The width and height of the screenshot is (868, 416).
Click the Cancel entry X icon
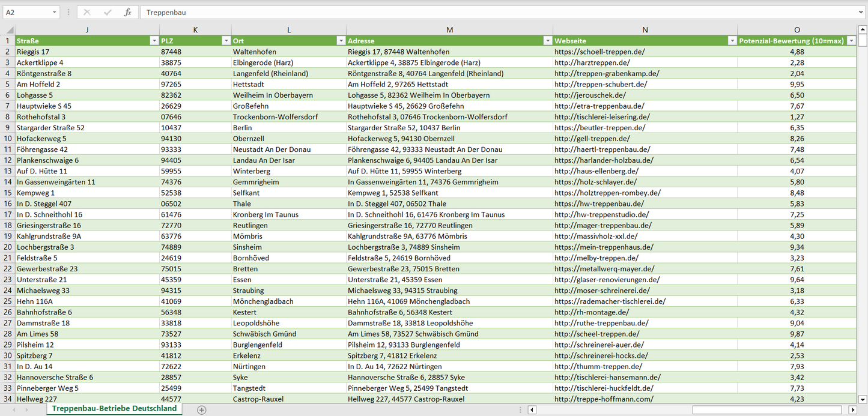pos(87,12)
